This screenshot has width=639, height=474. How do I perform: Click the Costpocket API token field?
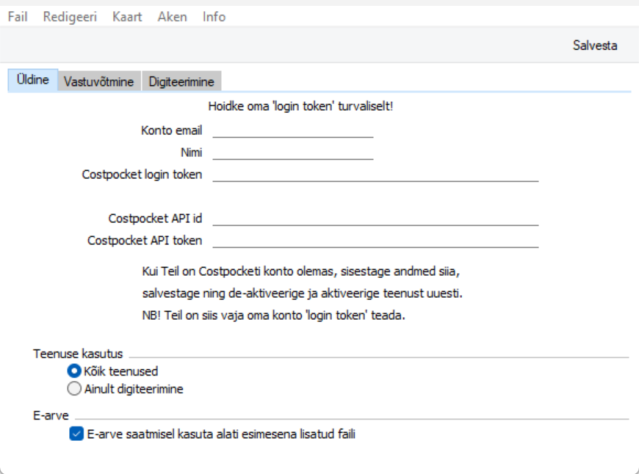375,241
